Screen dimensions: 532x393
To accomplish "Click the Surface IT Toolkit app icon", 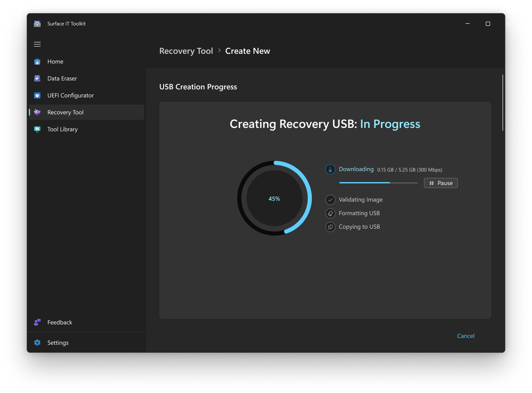I will pos(37,24).
